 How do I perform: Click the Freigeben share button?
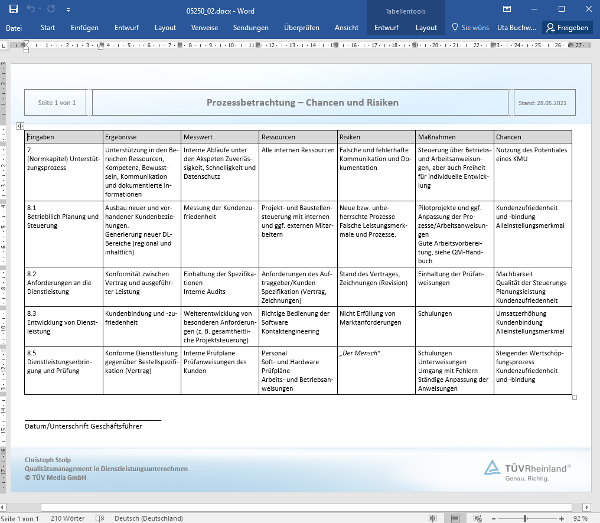[567, 28]
